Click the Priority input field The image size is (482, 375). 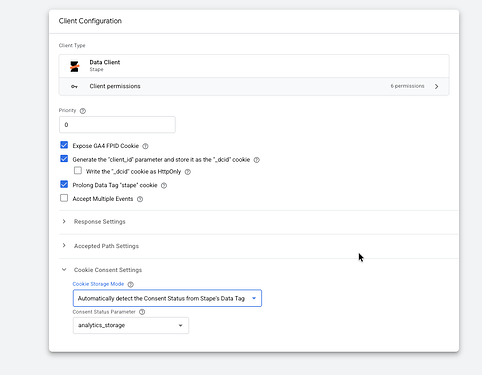point(117,125)
